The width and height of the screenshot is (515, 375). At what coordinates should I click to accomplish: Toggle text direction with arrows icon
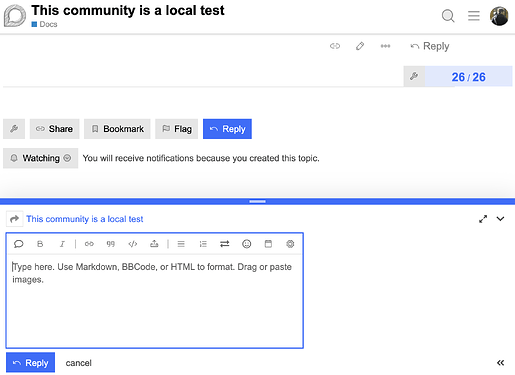pyautogui.click(x=225, y=244)
